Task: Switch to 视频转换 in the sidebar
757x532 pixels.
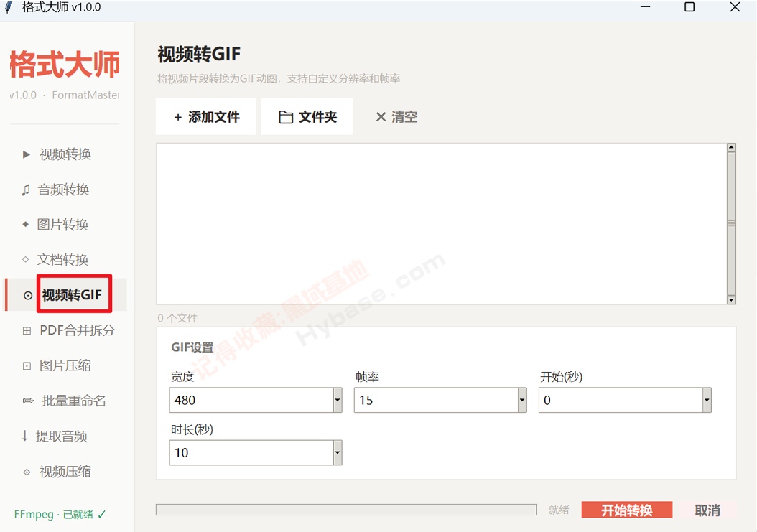Action: coord(65,154)
